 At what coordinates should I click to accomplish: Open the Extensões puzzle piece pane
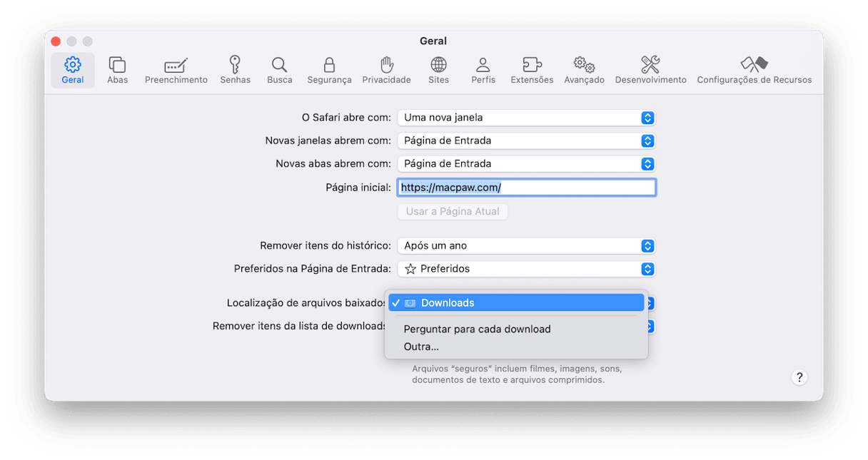(532, 70)
